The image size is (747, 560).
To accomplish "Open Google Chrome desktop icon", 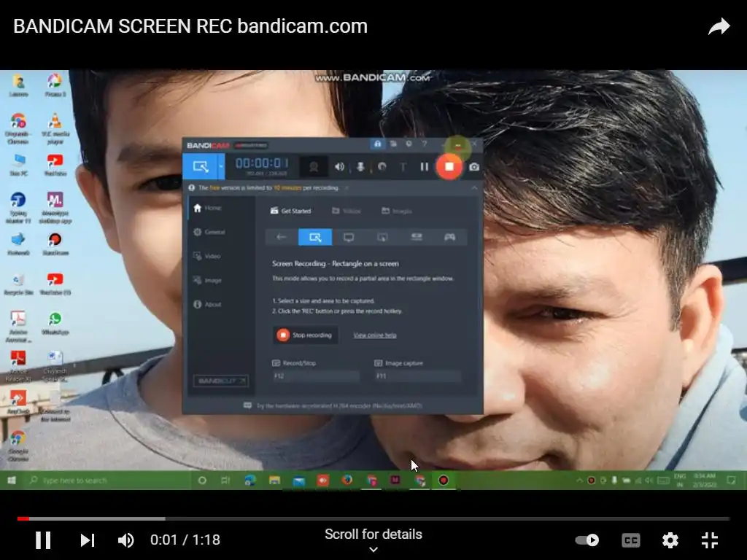I will 18,446.
